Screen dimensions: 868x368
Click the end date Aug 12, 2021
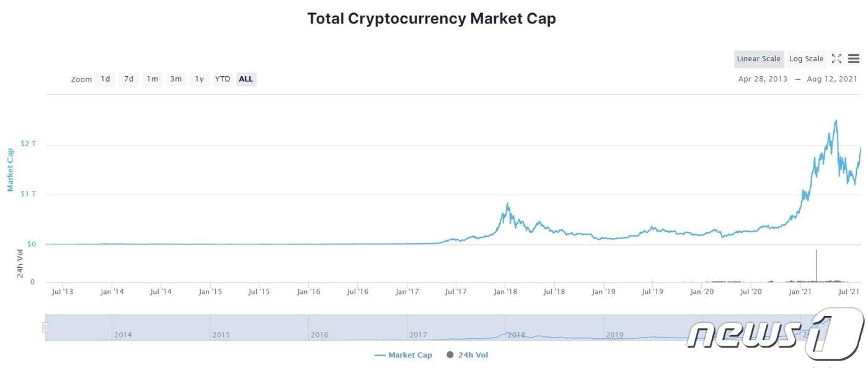click(x=831, y=79)
